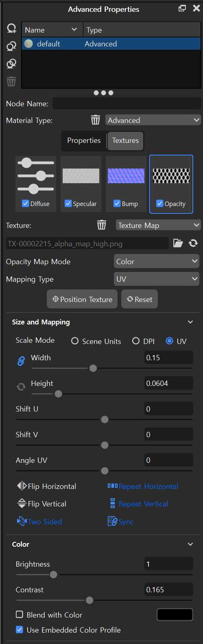
Task: Toggle Two Sided option
Action: [x=39, y=521]
